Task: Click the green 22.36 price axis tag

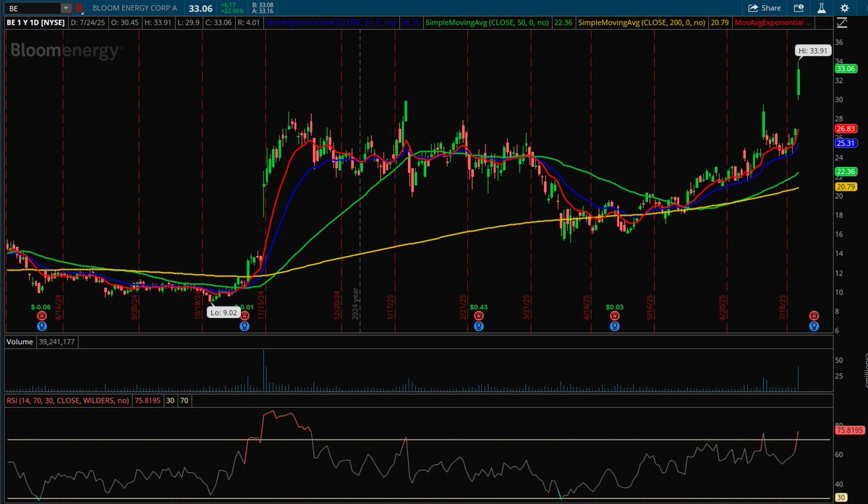Action: pyautogui.click(x=846, y=171)
